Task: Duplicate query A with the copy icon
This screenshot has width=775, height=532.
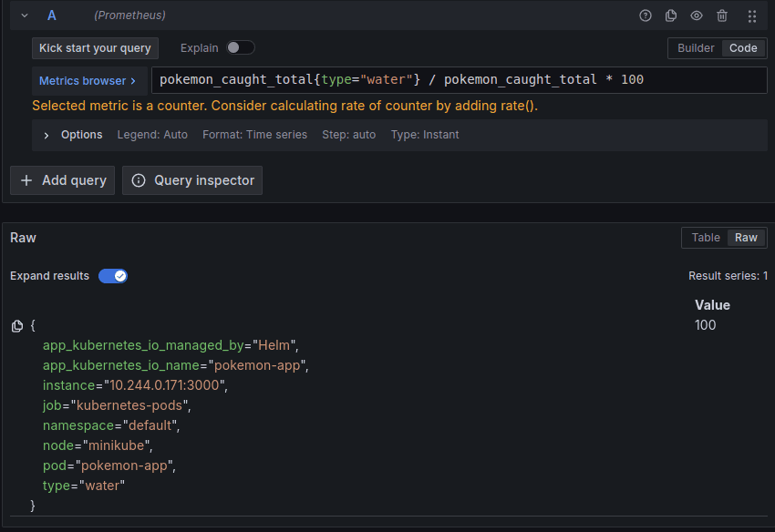Action: pyautogui.click(x=671, y=15)
